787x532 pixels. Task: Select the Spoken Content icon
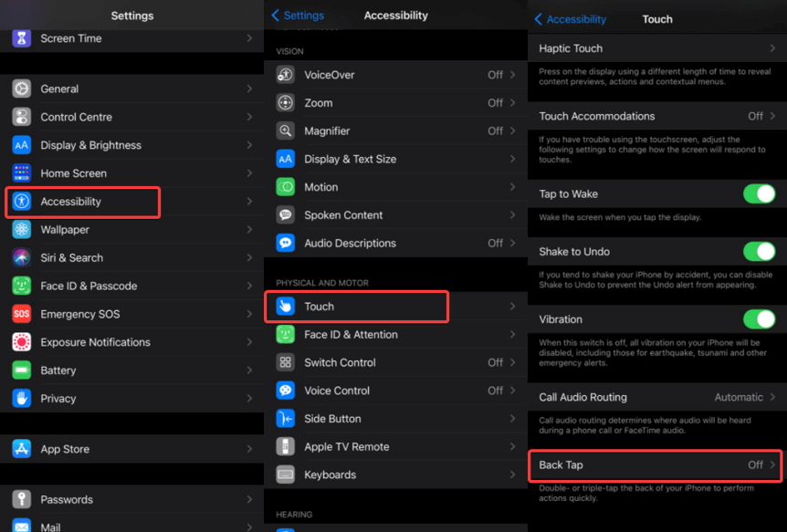point(286,214)
